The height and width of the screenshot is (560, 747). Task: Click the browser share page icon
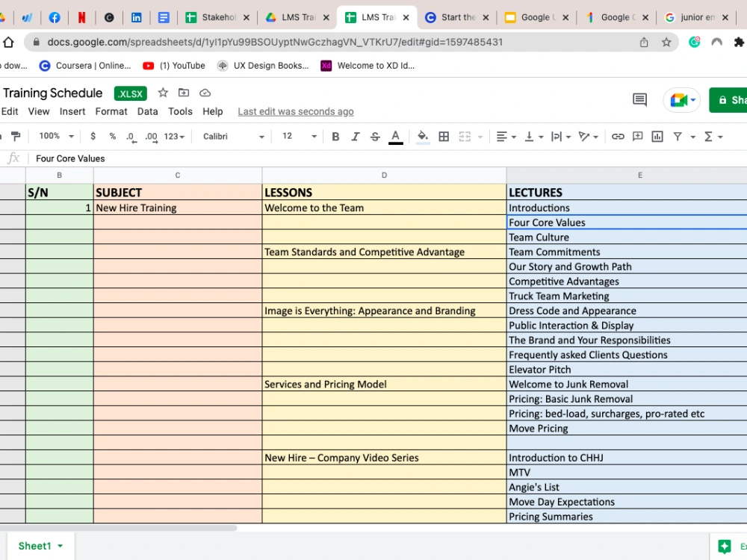[644, 43]
